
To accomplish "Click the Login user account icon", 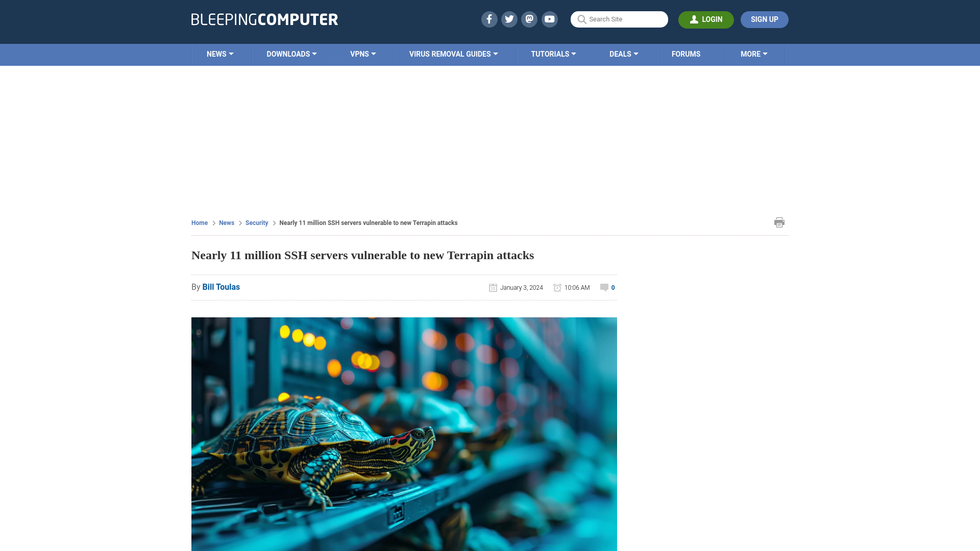I will coord(693,19).
